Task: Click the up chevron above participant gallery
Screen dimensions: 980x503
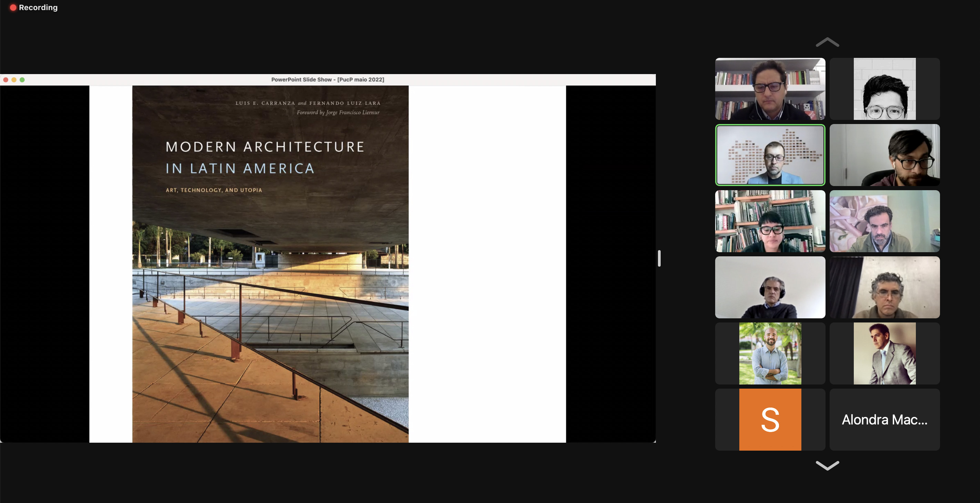Action: (827, 42)
